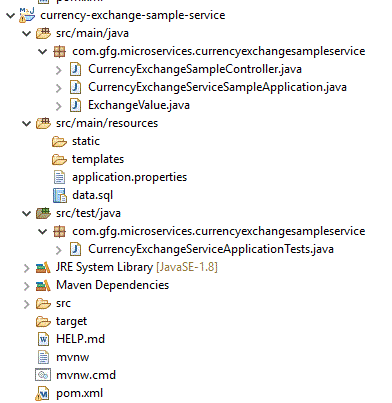The image size is (392, 403).
Task: Click the CurrencyExchangeSampleController.java file icon
Action: tap(76, 69)
